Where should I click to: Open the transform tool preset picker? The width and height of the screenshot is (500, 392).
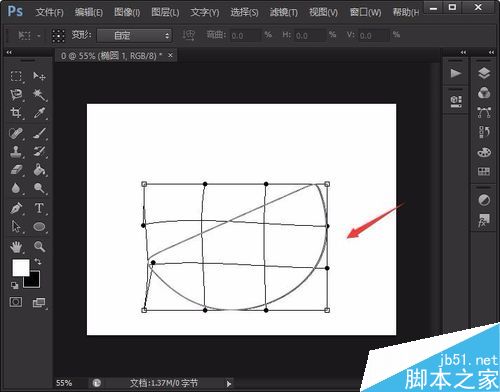(29, 35)
